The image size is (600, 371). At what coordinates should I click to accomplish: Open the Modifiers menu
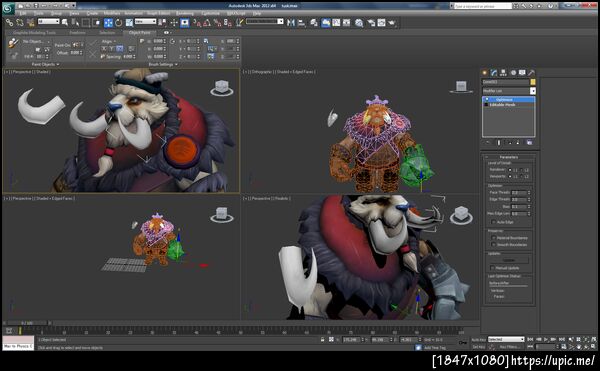[112, 13]
